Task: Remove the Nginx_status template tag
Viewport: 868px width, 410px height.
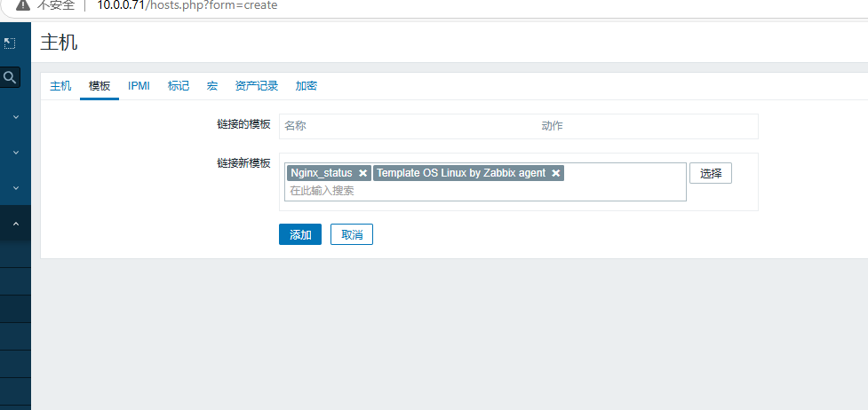Action: point(362,173)
